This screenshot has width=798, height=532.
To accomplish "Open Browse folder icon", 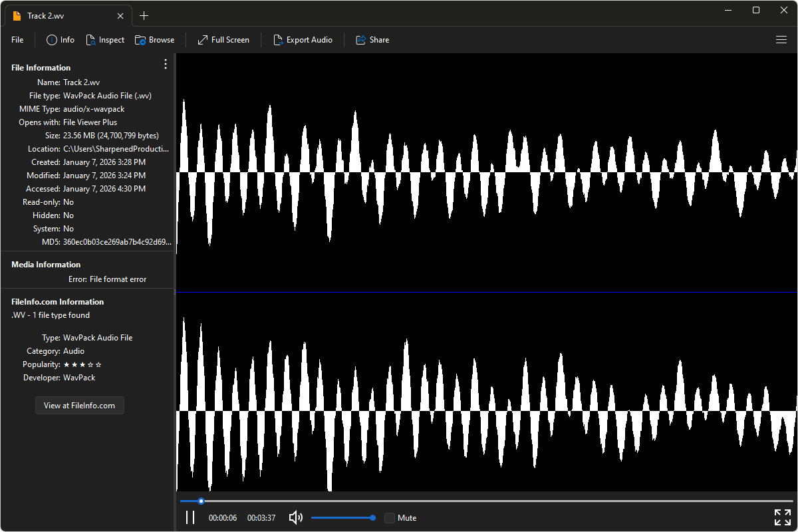I will click(x=140, y=40).
